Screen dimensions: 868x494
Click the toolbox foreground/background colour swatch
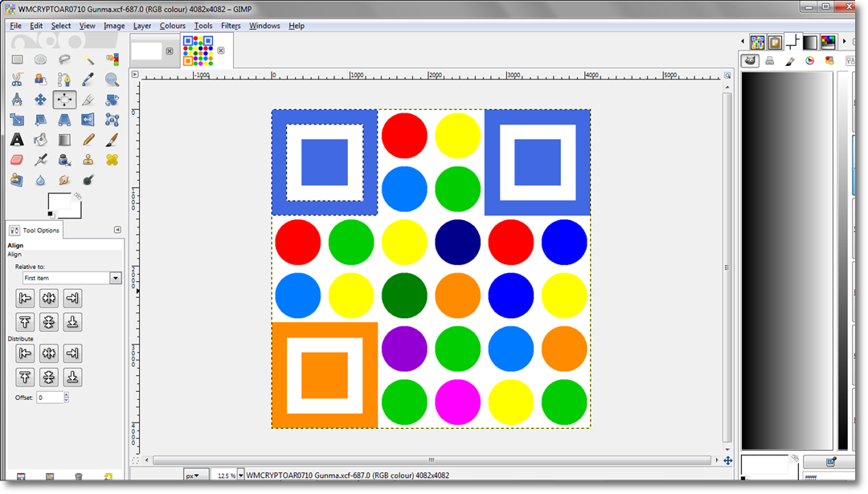[x=64, y=205]
